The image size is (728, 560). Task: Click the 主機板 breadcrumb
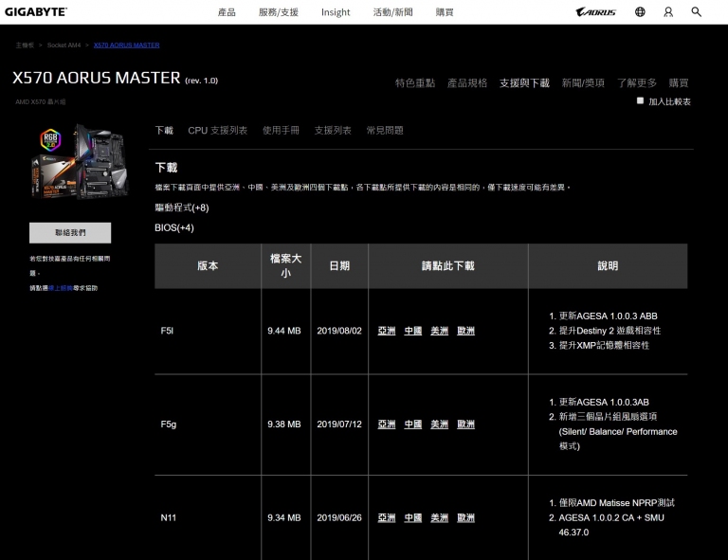(x=25, y=45)
